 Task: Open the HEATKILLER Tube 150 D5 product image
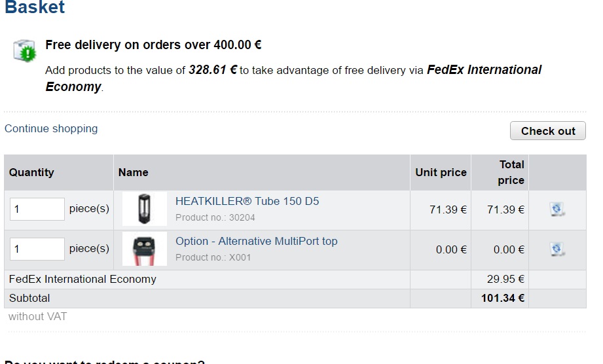click(x=144, y=209)
